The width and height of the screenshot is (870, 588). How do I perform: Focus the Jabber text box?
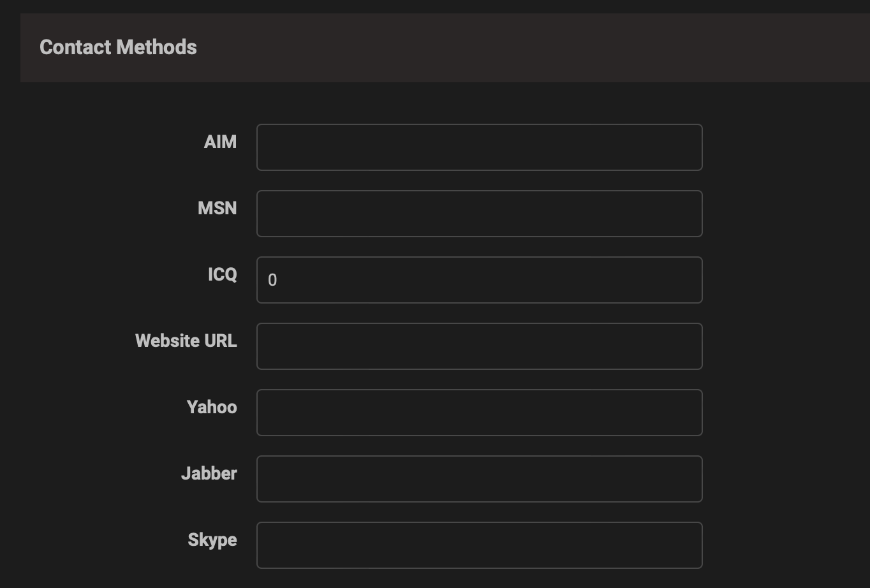click(479, 479)
